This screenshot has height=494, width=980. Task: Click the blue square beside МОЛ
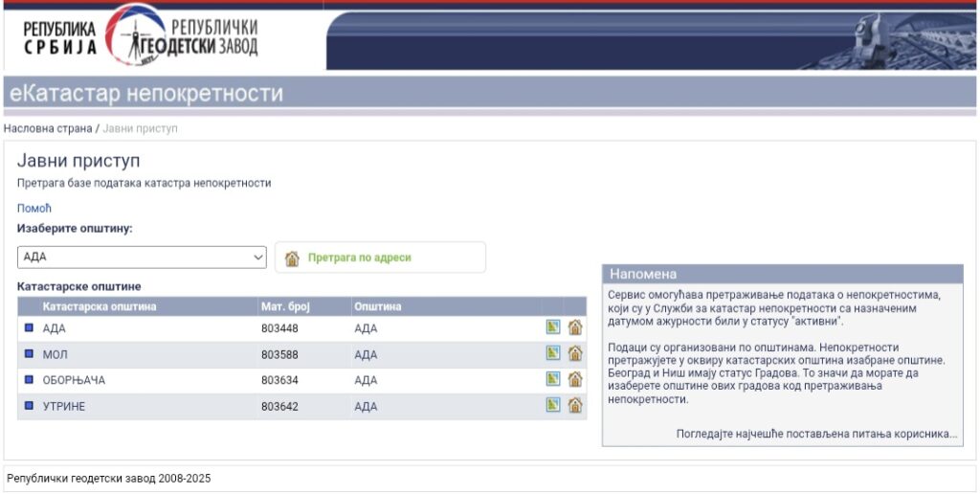[29, 354]
